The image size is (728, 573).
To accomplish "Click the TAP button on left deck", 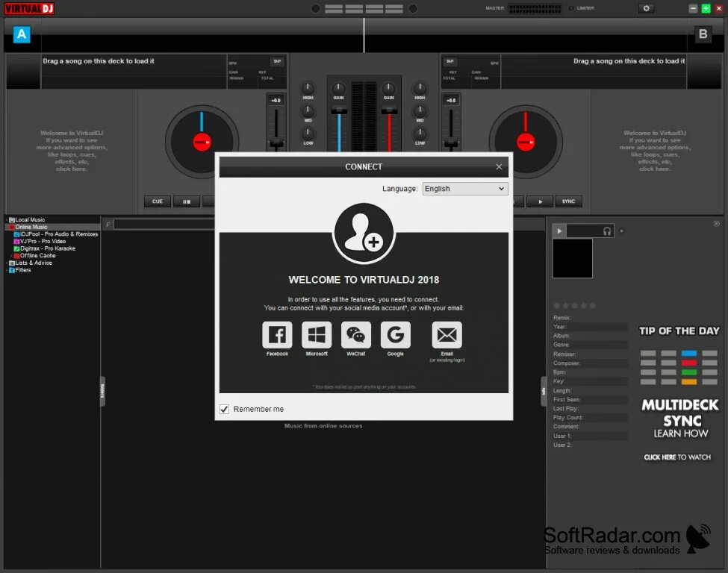I will [277, 61].
